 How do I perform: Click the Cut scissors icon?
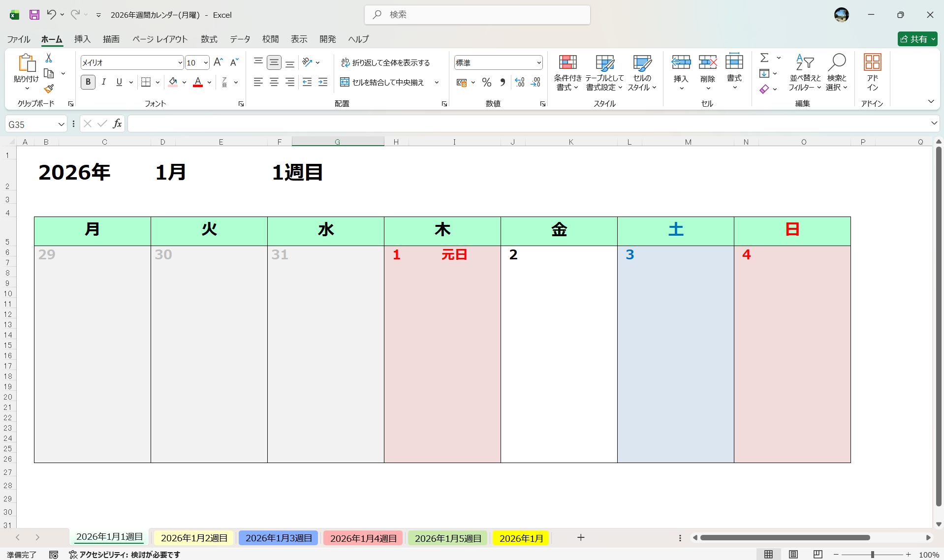49,58
